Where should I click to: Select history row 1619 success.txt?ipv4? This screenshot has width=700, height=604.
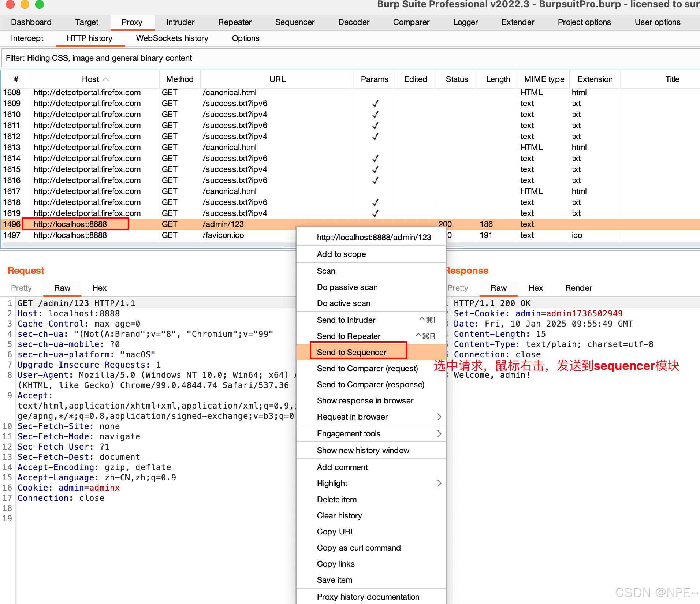350,213
